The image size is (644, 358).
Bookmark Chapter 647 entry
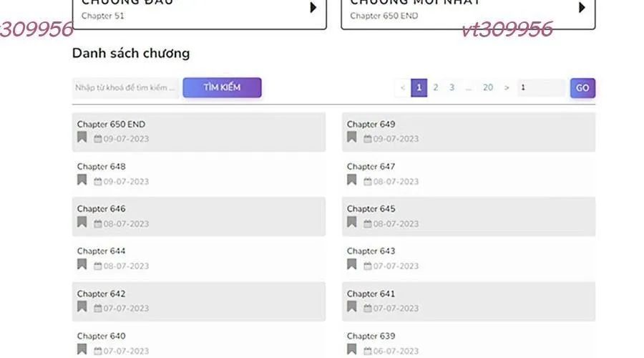[352, 180]
